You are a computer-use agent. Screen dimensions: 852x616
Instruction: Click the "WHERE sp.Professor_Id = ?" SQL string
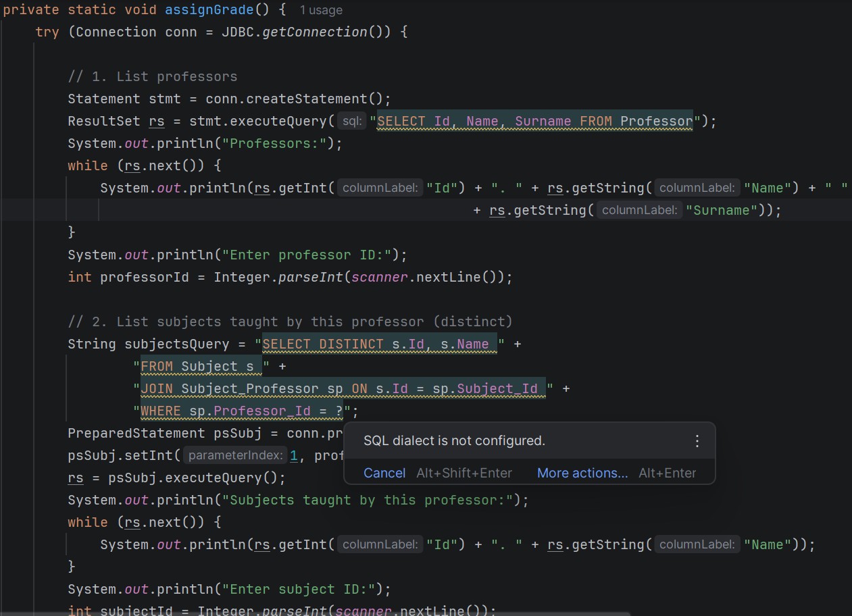click(241, 411)
